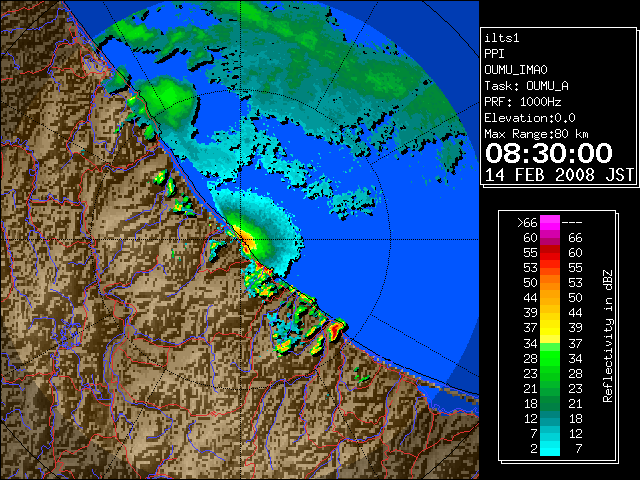Pick the magenta band at legend top
This screenshot has height=480, width=640.
tap(550, 222)
